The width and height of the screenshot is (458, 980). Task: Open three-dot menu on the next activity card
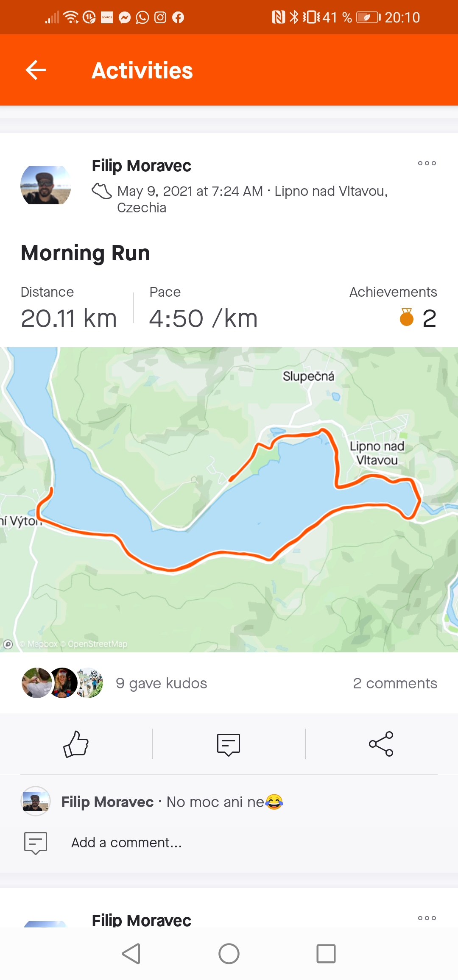click(427, 918)
